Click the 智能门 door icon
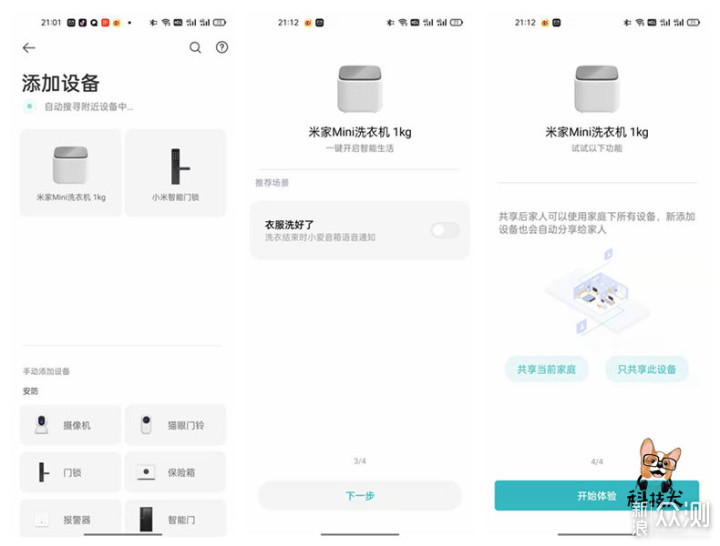Viewport: 720px width, 546px height. 146,519
